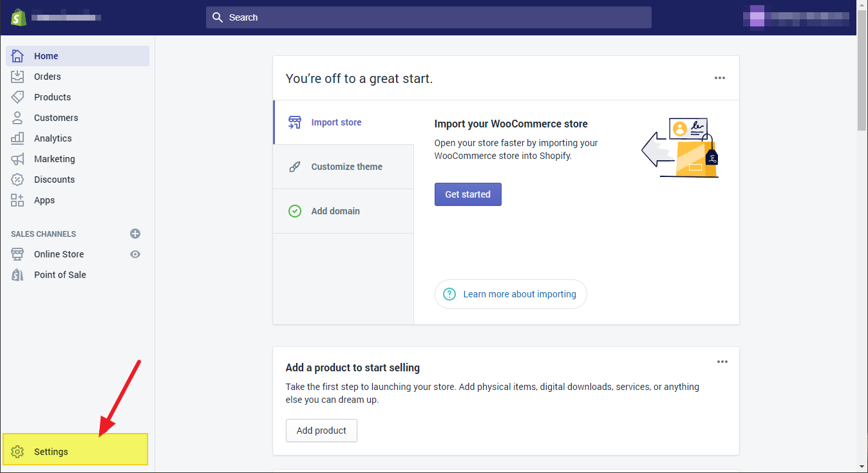Click the Products tag icon

click(17, 97)
